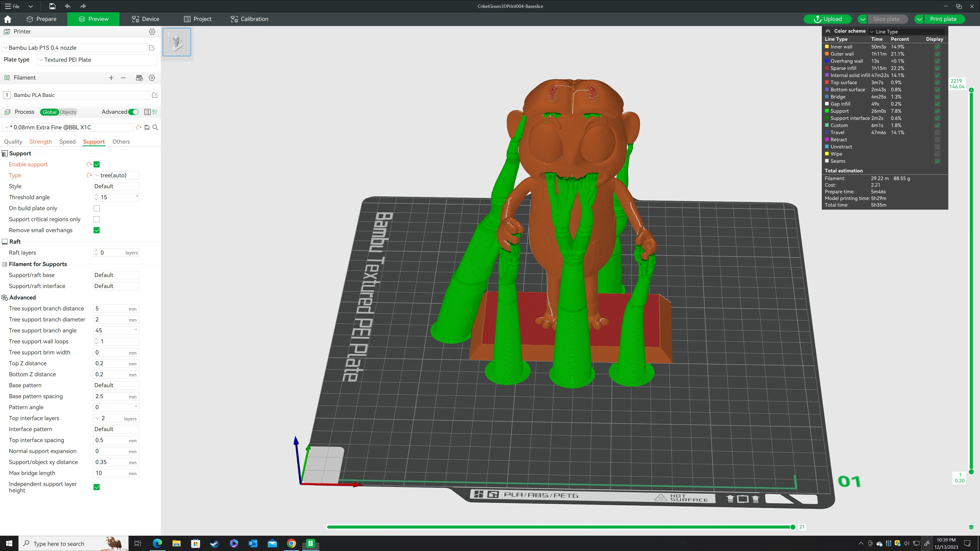
Task: Select Global process scope
Action: click(50, 112)
